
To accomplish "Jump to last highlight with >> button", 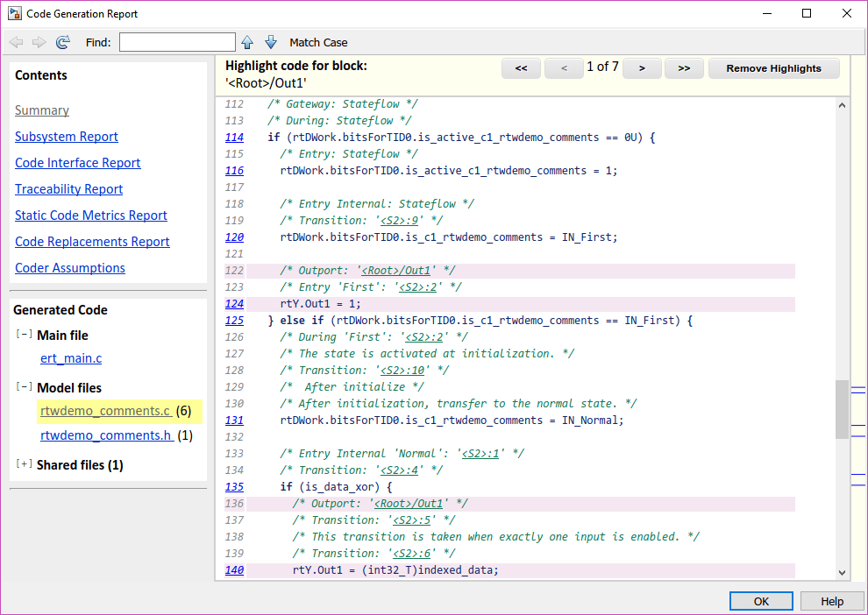I will (x=684, y=68).
